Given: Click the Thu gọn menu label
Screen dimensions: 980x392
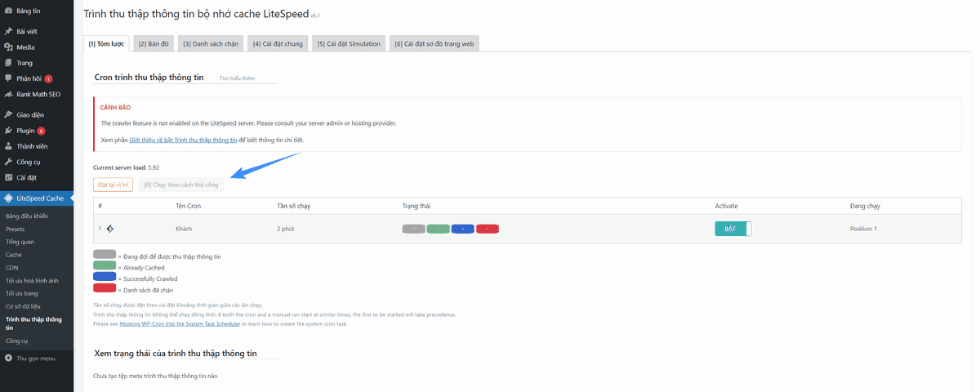Looking at the screenshot, I should point(36,358).
